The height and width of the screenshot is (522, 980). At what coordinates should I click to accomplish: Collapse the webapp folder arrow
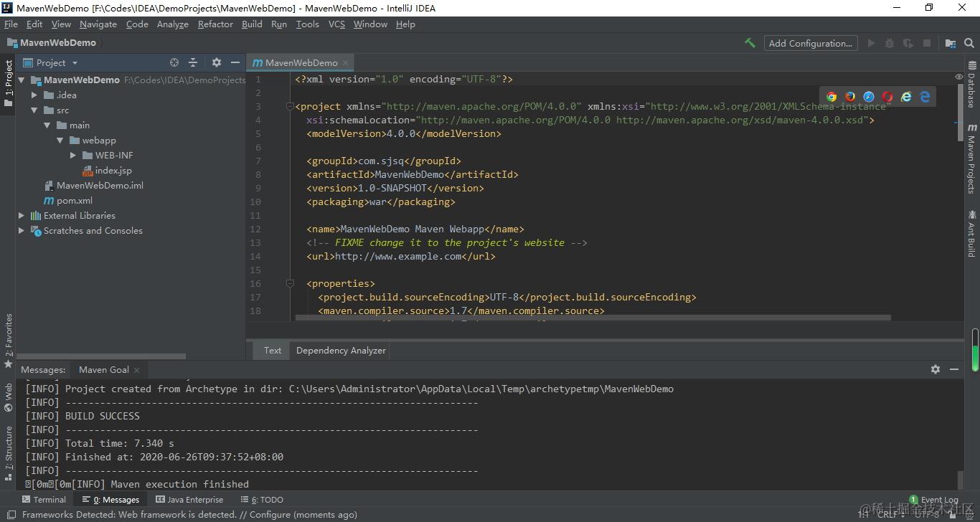[x=60, y=141]
